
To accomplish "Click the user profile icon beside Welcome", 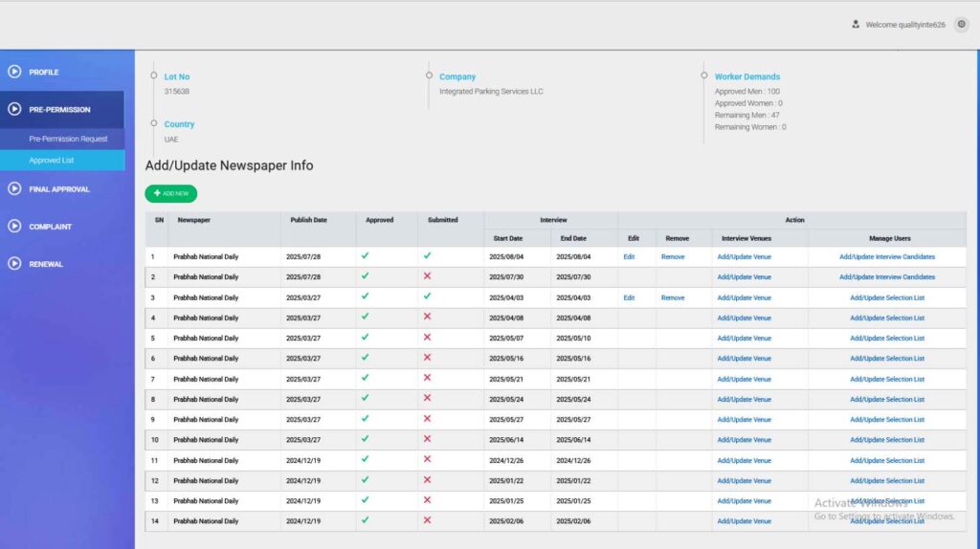I will click(856, 25).
